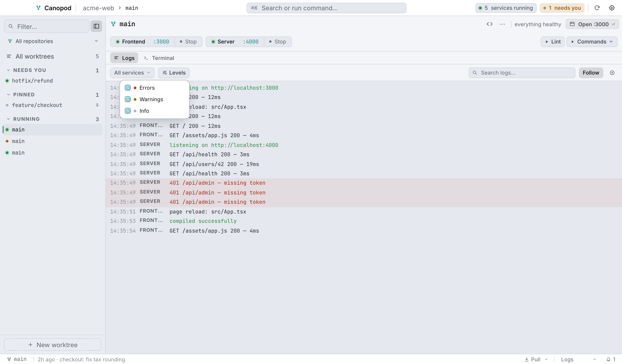Click the everything healthy status text
Viewport: 622px width, 364px height.
pyautogui.click(x=538, y=24)
